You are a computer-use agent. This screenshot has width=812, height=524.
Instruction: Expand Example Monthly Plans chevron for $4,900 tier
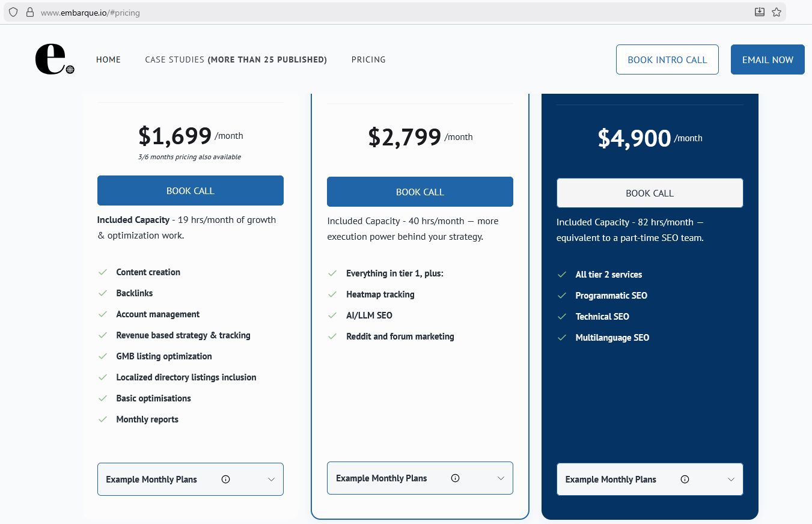coord(731,480)
